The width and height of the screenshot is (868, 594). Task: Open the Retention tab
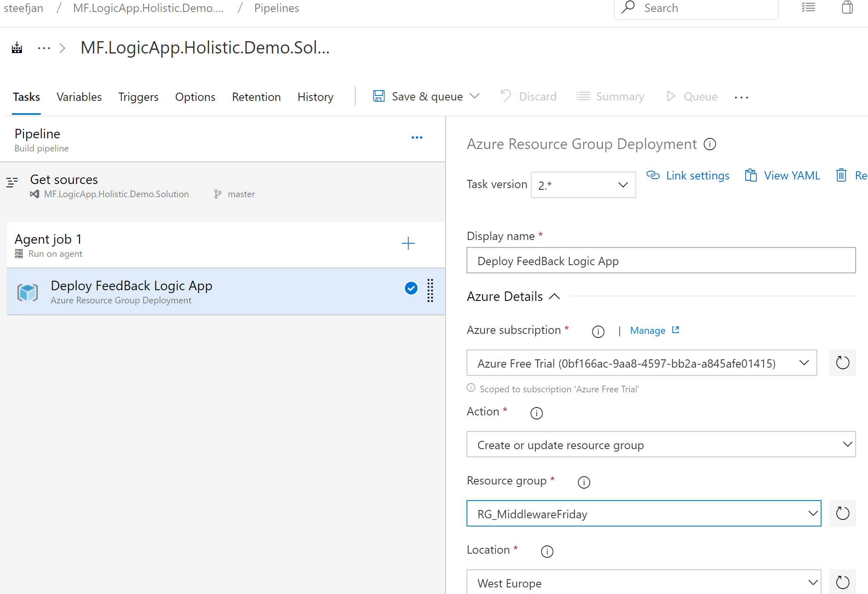(256, 97)
